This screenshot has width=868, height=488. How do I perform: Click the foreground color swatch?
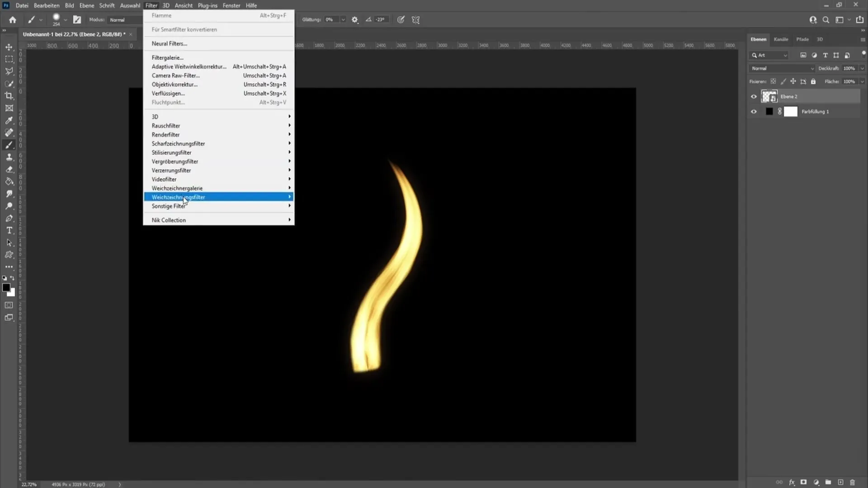click(6, 288)
